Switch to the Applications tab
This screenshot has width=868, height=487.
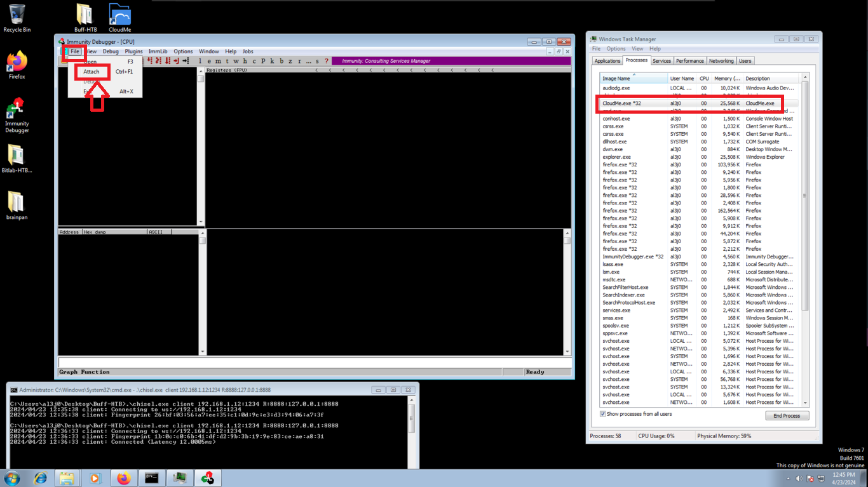607,61
